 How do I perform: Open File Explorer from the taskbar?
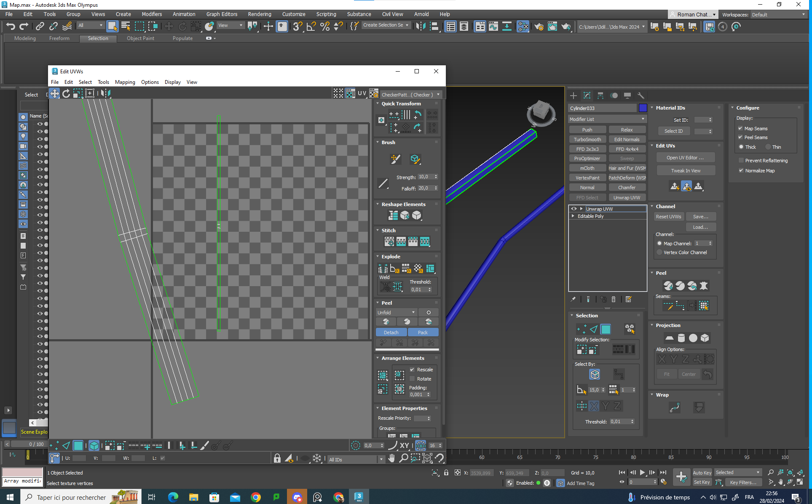pyautogui.click(x=193, y=497)
